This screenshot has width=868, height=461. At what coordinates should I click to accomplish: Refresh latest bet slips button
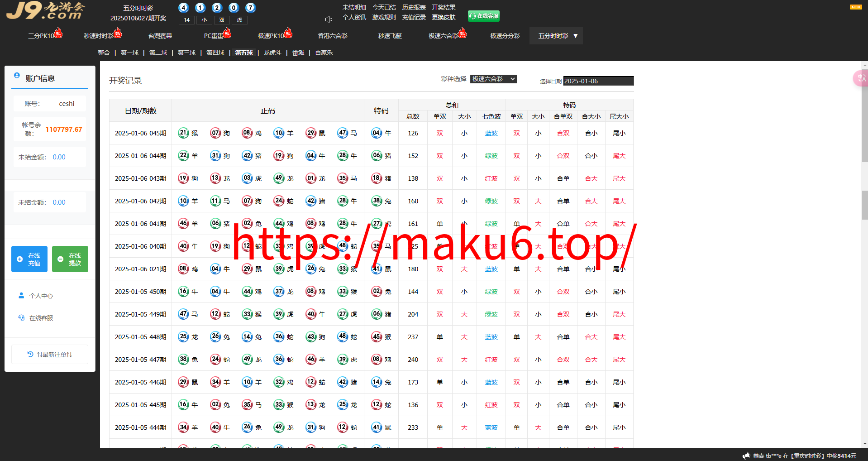[x=50, y=355]
